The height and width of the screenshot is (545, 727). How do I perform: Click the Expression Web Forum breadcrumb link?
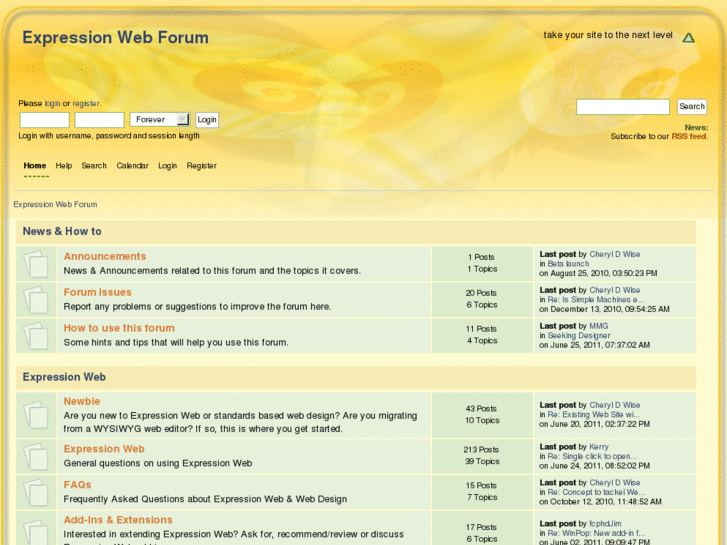tap(55, 205)
